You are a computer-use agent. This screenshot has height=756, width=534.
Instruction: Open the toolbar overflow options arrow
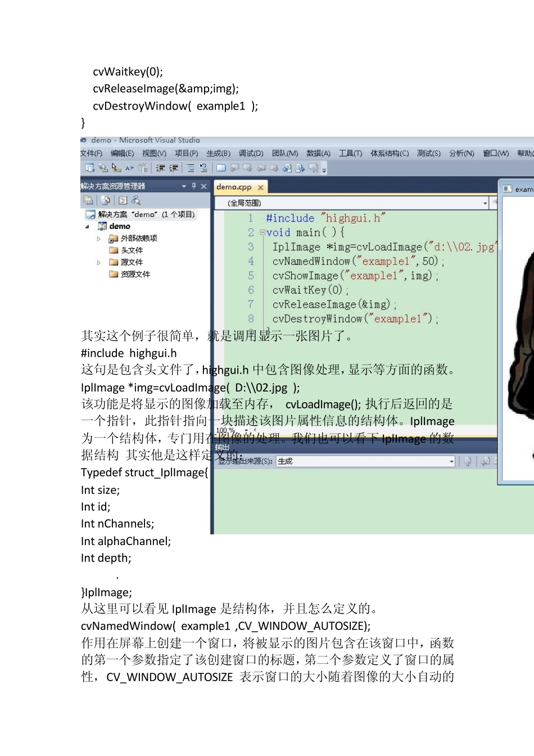(324, 168)
